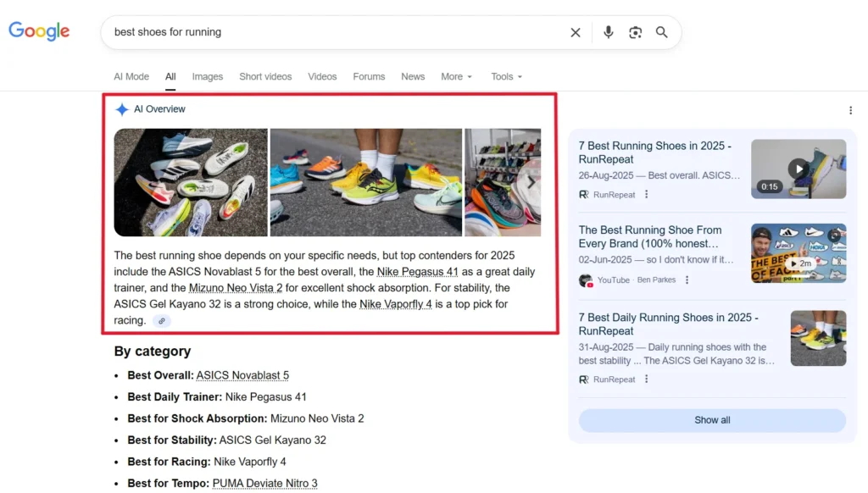Clear the search box with X icon
Screen dimensions: 868x493
coord(576,32)
